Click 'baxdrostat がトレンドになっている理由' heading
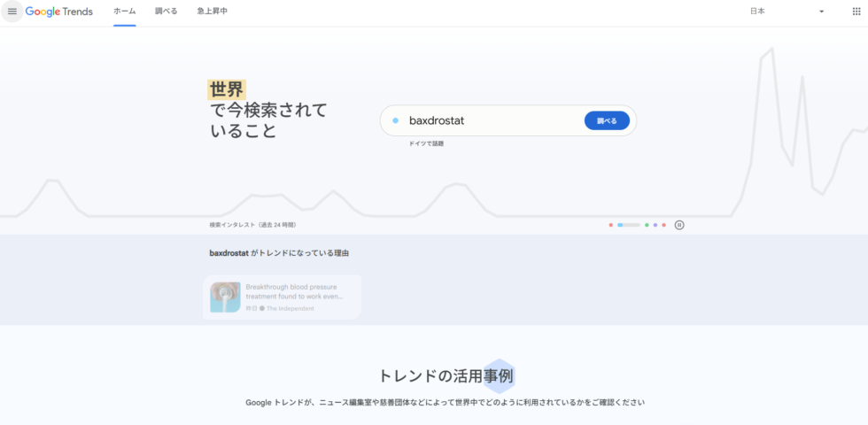Viewport: 868px width, 425px height. (x=279, y=253)
